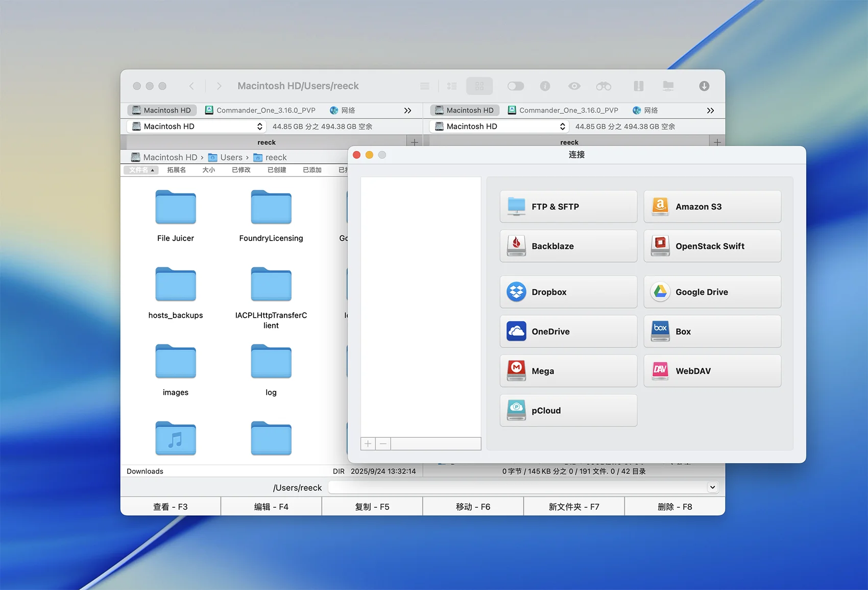Select the File Juicer folder
868x590 pixels.
pos(176,216)
